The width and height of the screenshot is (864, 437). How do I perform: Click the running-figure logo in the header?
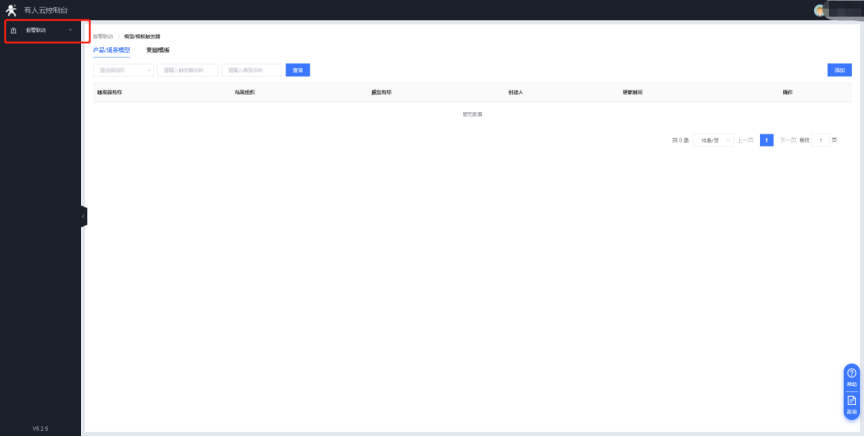pyautogui.click(x=11, y=10)
